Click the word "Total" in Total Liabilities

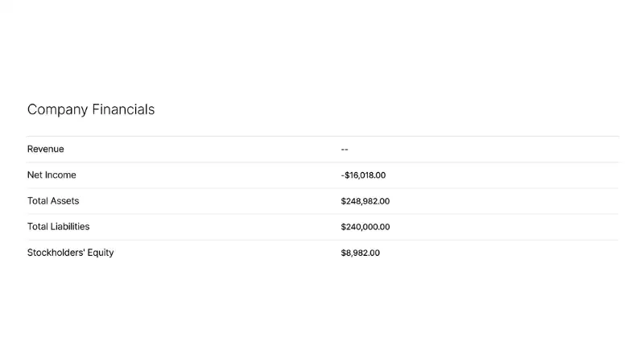point(38,226)
